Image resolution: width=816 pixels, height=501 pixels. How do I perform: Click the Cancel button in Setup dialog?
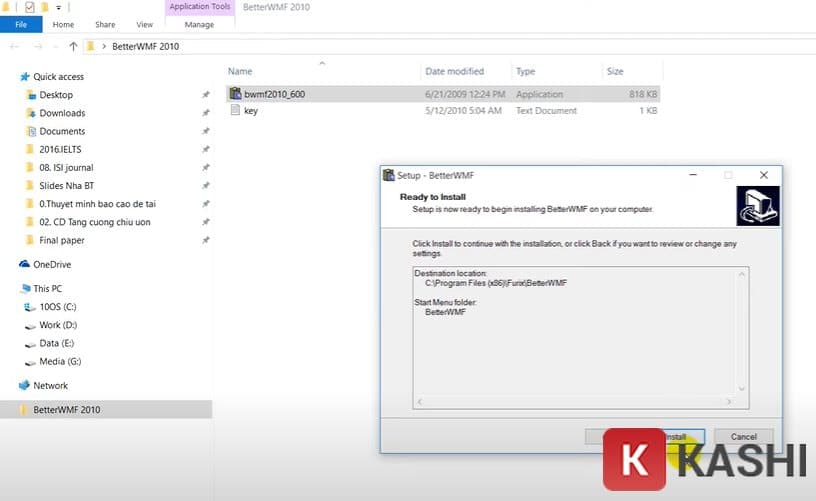tap(744, 436)
